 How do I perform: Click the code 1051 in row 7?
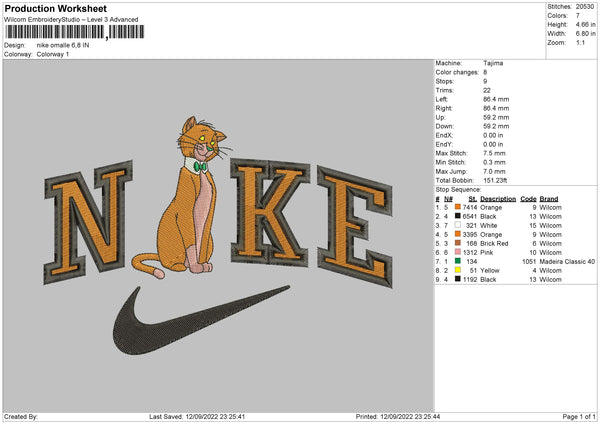[x=529, y=261]
